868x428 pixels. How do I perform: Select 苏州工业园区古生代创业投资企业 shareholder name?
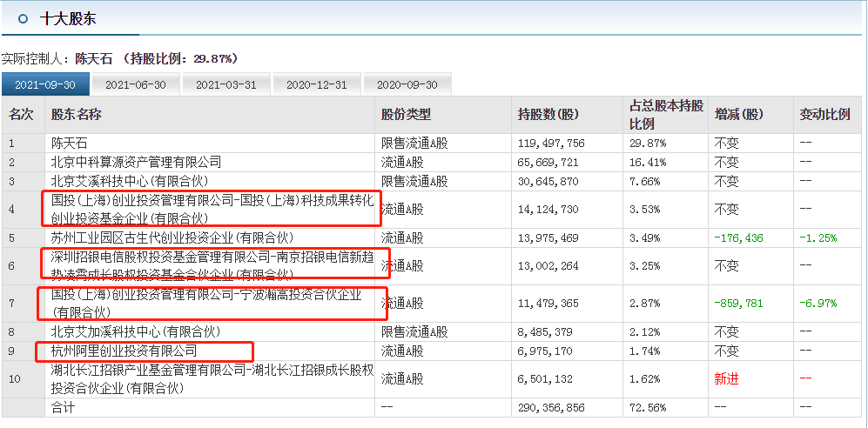pyautogui.click(x=172, y=238)
